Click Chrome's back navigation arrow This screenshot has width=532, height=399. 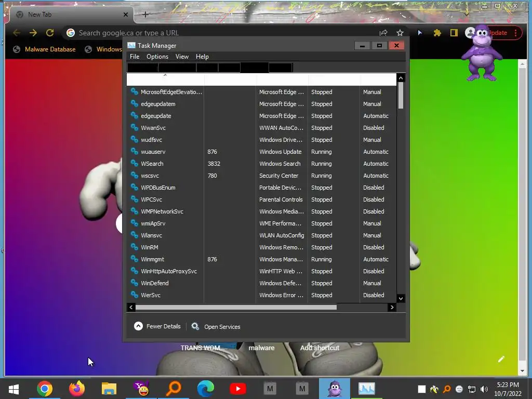(x=16, y=33)
